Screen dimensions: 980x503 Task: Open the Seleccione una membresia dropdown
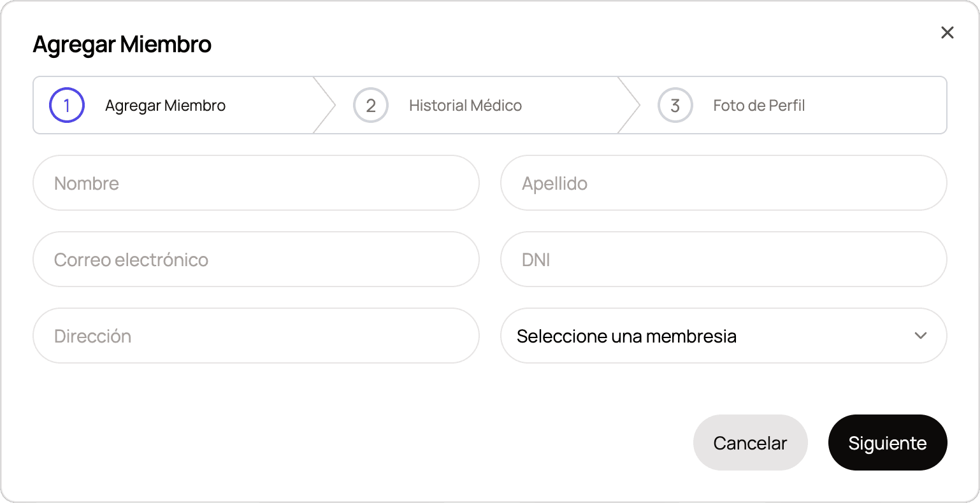tap(723, 336)
